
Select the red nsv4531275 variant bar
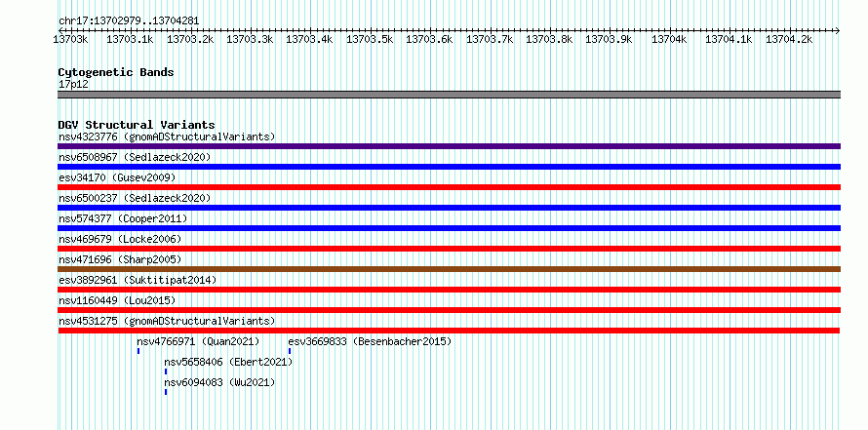pos(449,331)
